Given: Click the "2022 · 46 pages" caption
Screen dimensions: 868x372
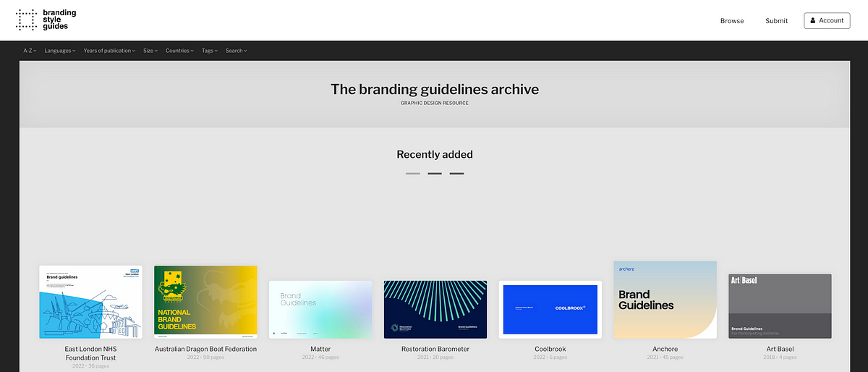Looking at the screenshot, I should coord(320,358).
